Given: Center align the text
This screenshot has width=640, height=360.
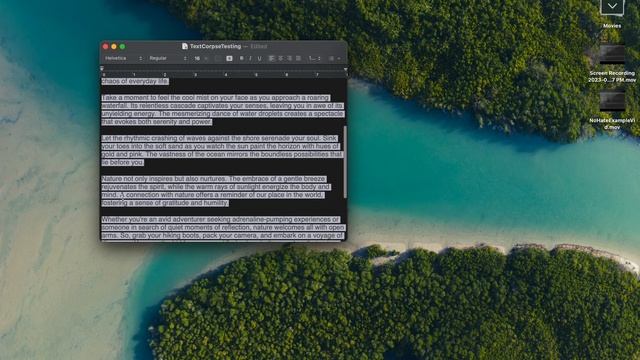Looking at the screenshot, I should point(280,58).
